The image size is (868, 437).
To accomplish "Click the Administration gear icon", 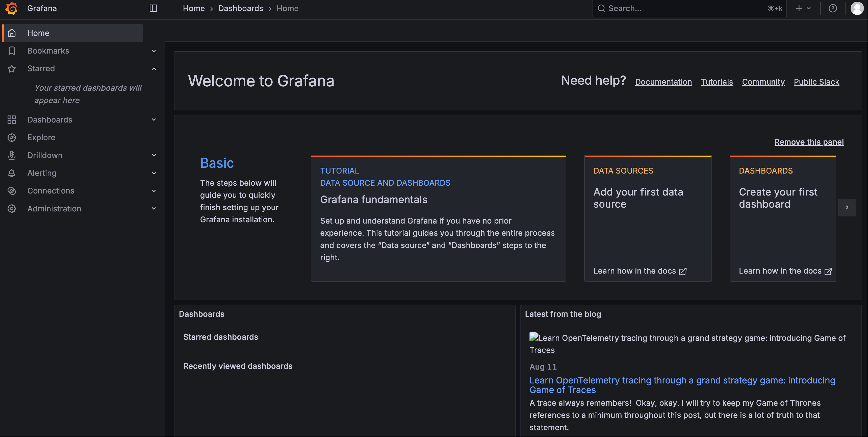I will (12, 209).
